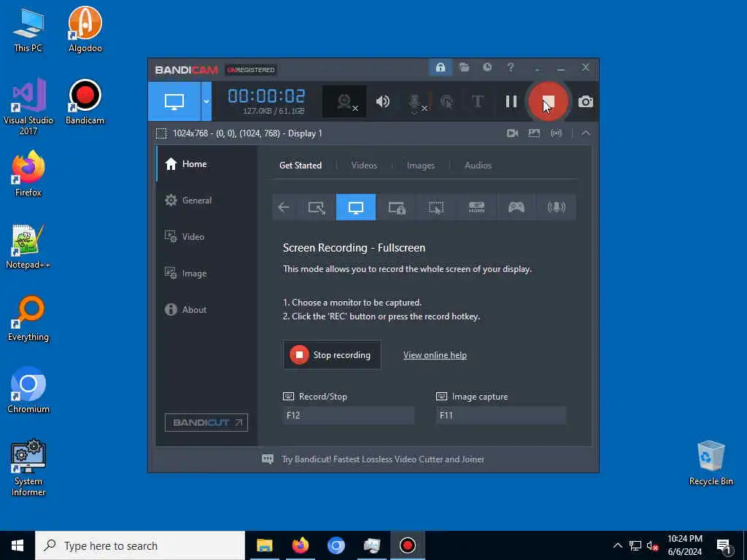The width and height of the screenshot is (747, 560).
Task: Switch to the Videos tab
Action: pos(364,166)
